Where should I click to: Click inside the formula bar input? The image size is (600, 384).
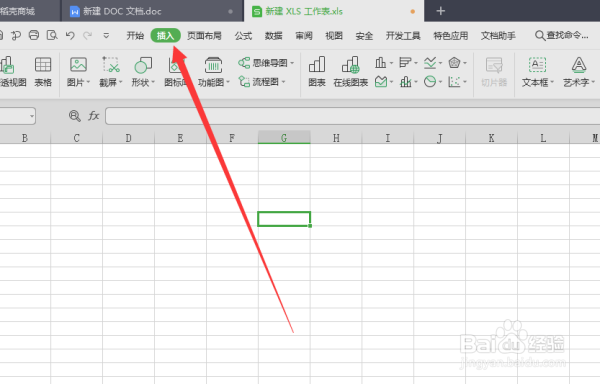coord(352,116)
